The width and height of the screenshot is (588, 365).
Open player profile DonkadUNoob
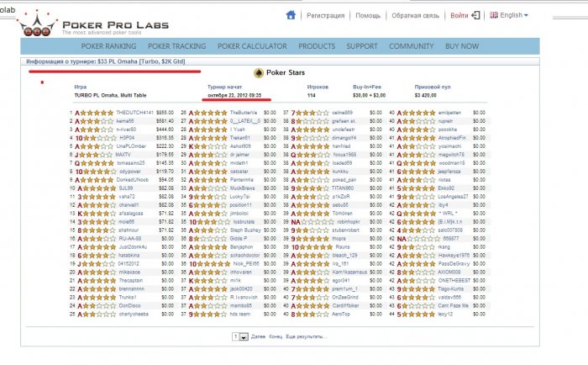pos(133,180)
